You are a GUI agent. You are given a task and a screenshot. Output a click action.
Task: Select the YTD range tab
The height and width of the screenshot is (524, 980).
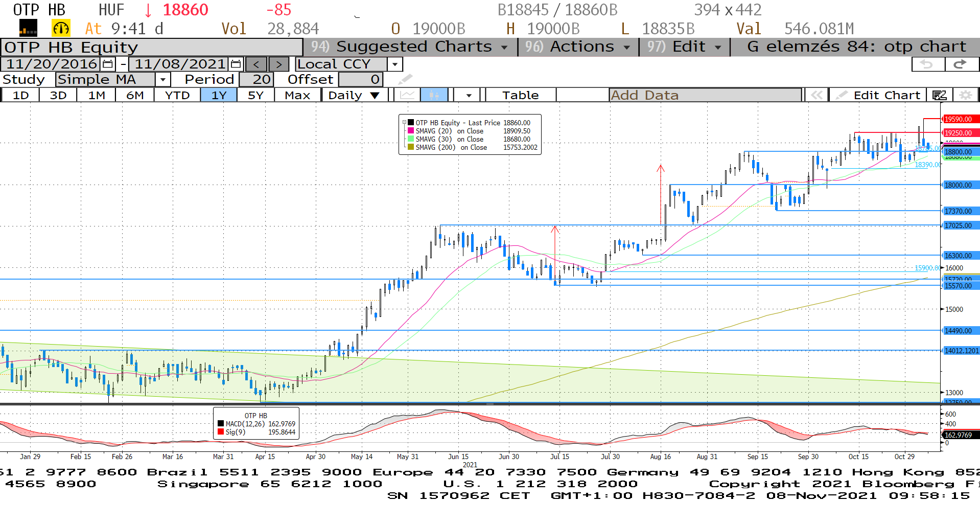pos(177,95)
